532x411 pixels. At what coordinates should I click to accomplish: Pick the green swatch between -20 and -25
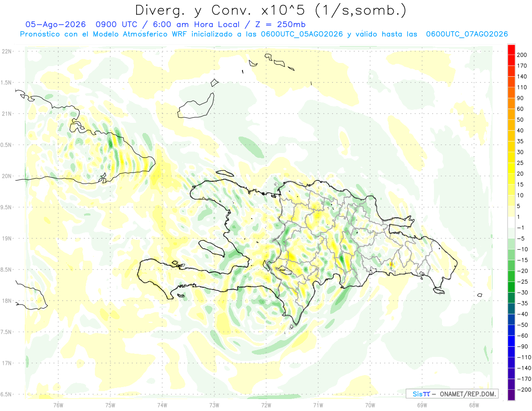pos(511,276)
